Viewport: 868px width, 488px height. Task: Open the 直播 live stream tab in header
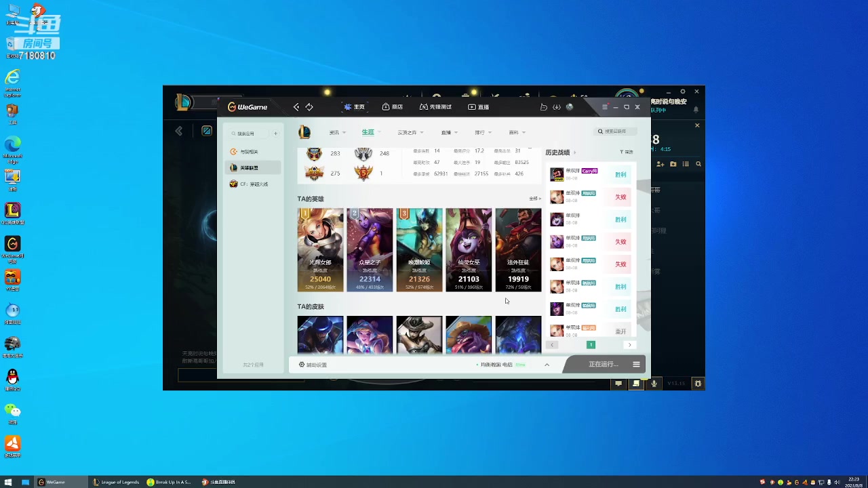[x=479, y=107]
